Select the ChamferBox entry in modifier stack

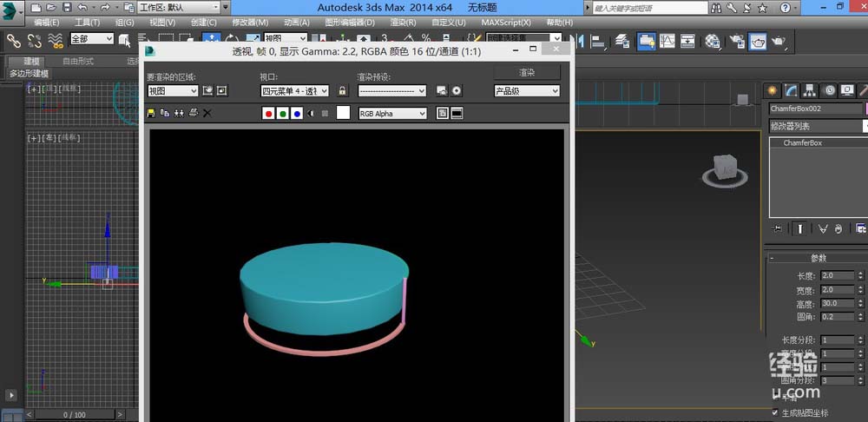pos(802,143)
